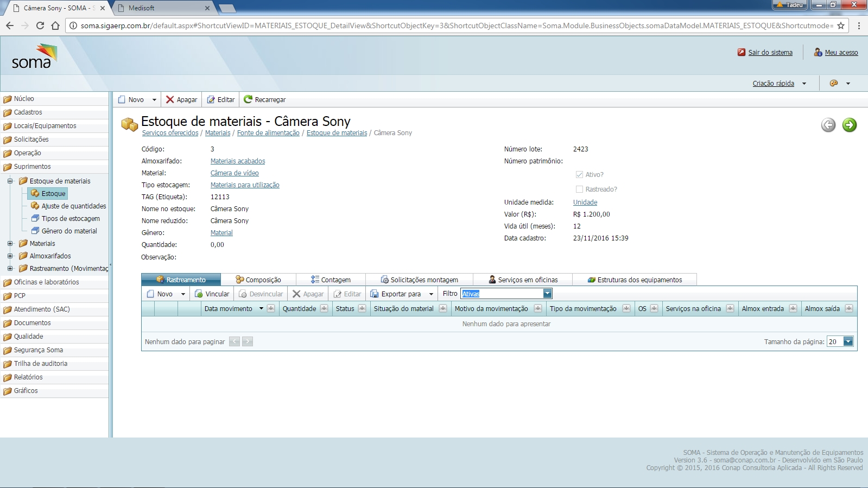Open the Relatórios sidebar section
This screenshot has height=488, width=868.
pos(54,377)
